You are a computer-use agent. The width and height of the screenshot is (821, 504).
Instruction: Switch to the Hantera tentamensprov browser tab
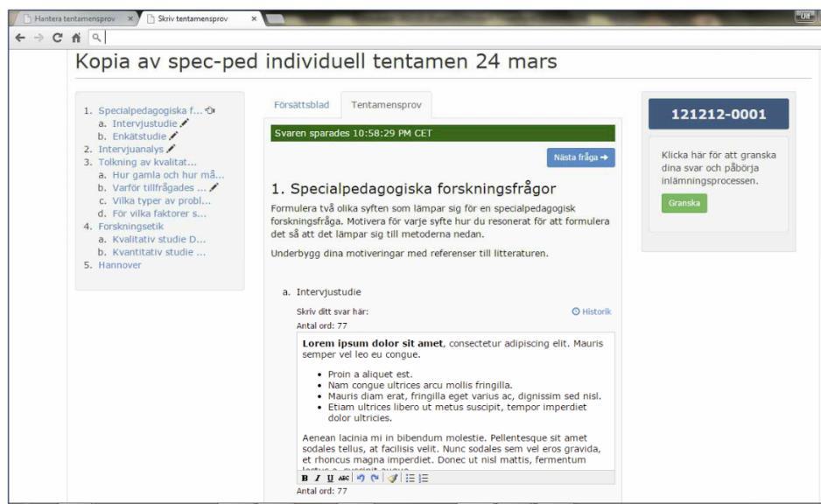(75, 18)
